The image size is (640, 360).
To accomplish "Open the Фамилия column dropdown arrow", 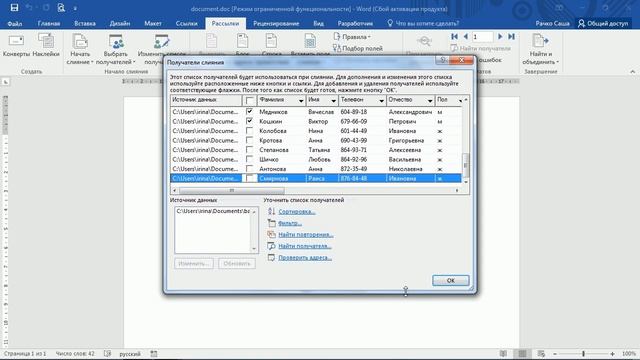I will 301,100.
